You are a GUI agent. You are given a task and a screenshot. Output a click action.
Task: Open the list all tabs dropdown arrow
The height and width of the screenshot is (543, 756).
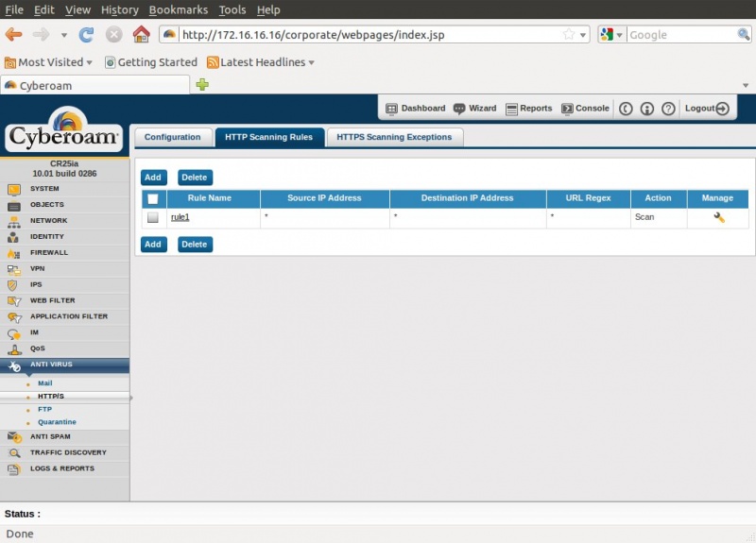746,85
